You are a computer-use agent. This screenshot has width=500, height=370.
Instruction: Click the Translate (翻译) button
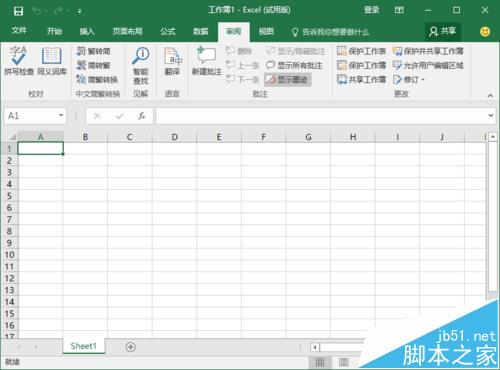(172, 61)
